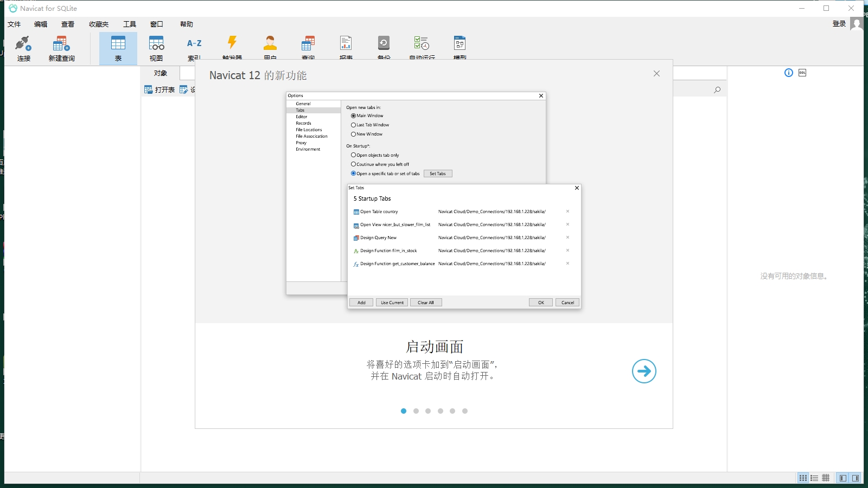
Task: Jump to the fifth slide pagination dot
Action: pos(452,411)
